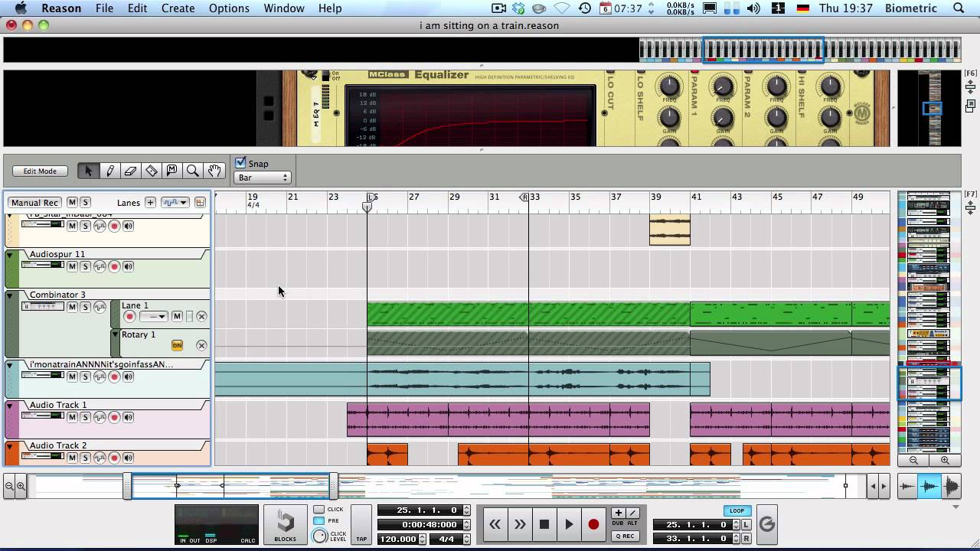This screenshot has width=980, height=551.
Task: Click the Regroove mixer G icon
Action: pos(766,524)
